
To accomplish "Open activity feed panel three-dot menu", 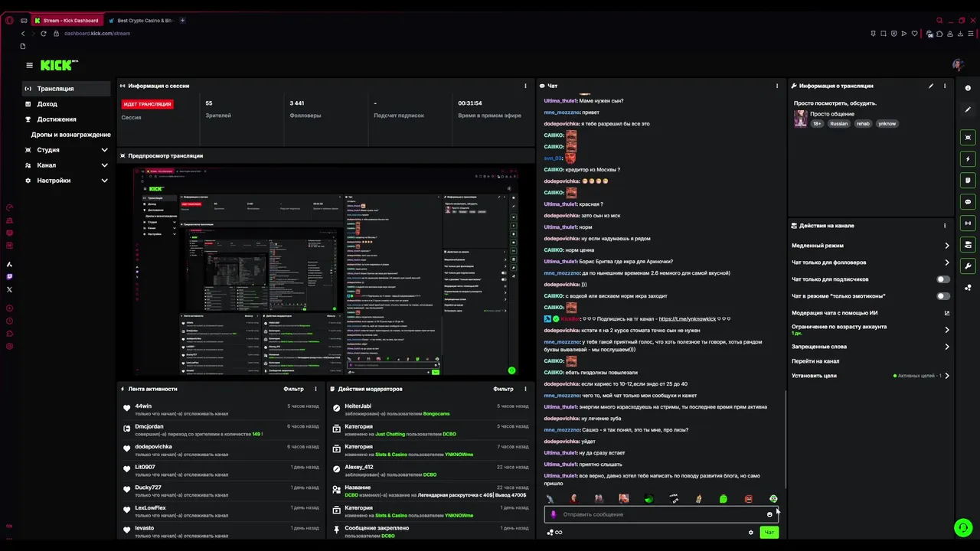I will coord(315,389).
